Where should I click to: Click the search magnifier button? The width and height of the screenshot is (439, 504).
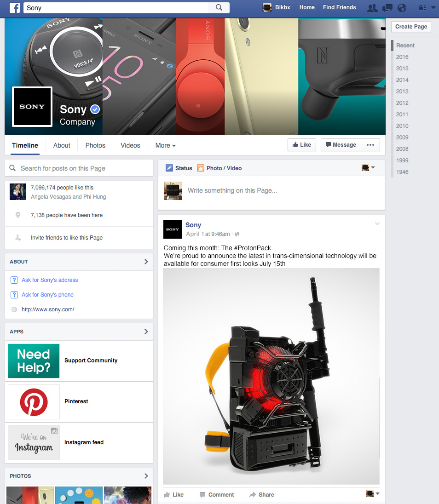219,8
